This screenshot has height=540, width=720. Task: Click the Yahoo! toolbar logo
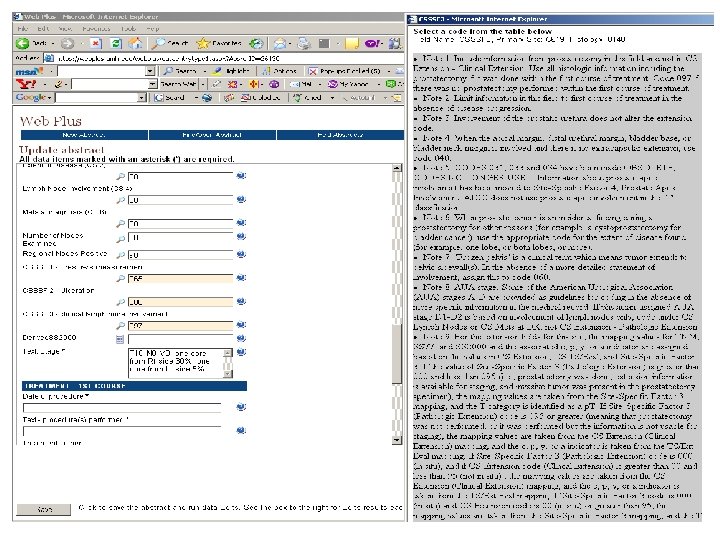[x=26, y=84]
